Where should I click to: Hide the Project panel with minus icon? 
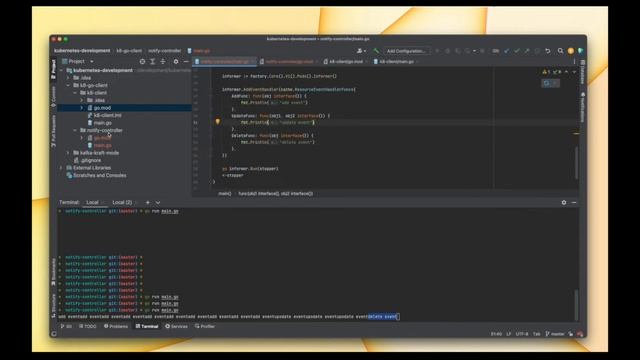(186, 61)
